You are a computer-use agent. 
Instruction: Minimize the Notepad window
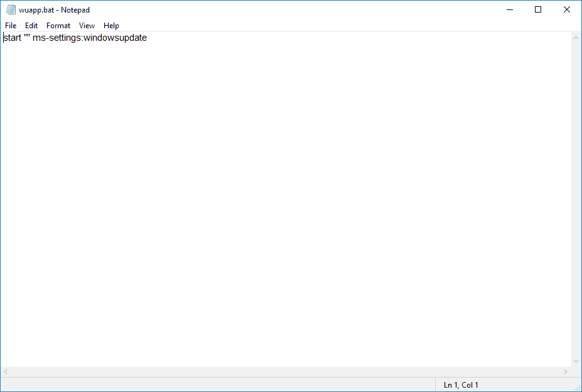[509, 9]
